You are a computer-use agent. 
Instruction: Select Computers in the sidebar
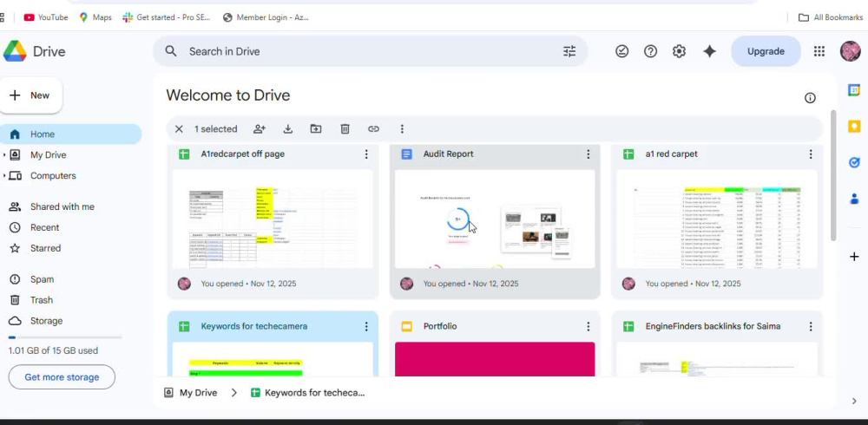53,175
